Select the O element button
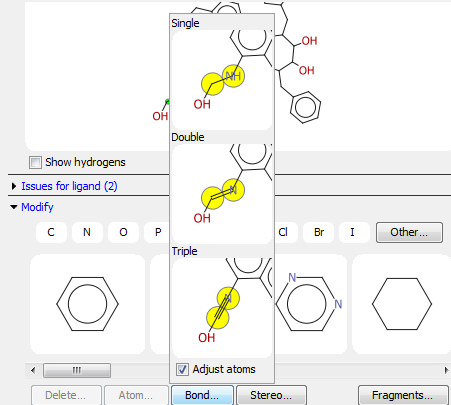This screenshot has height=405, width=451. point(123,232)
